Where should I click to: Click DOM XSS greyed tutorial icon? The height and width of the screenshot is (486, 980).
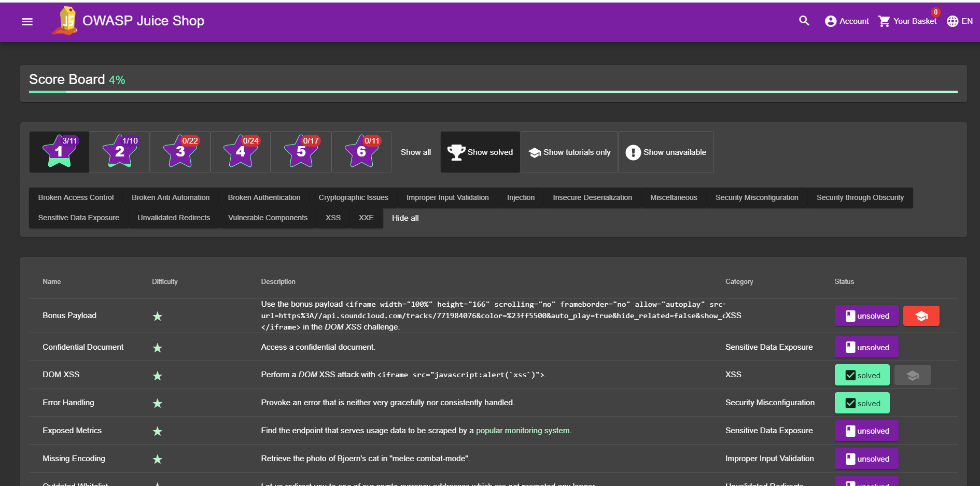click(x=913, y=375)
